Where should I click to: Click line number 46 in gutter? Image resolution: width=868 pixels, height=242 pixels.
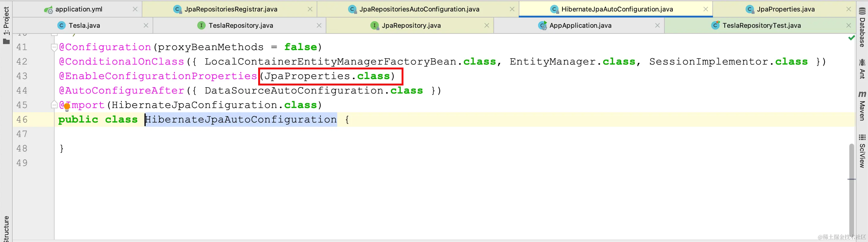click(x=22, y=120)
